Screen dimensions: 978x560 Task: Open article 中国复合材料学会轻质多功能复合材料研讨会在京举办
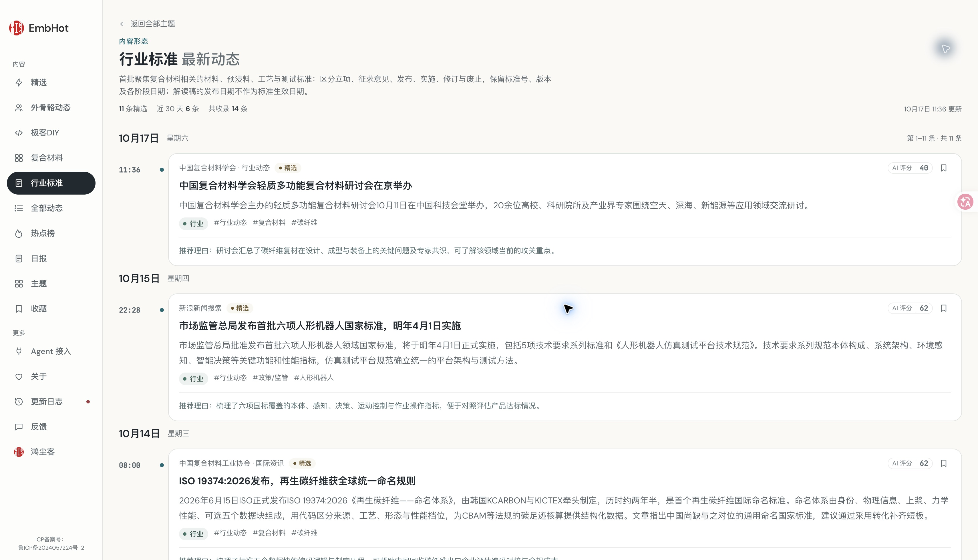tap(296, 186)
